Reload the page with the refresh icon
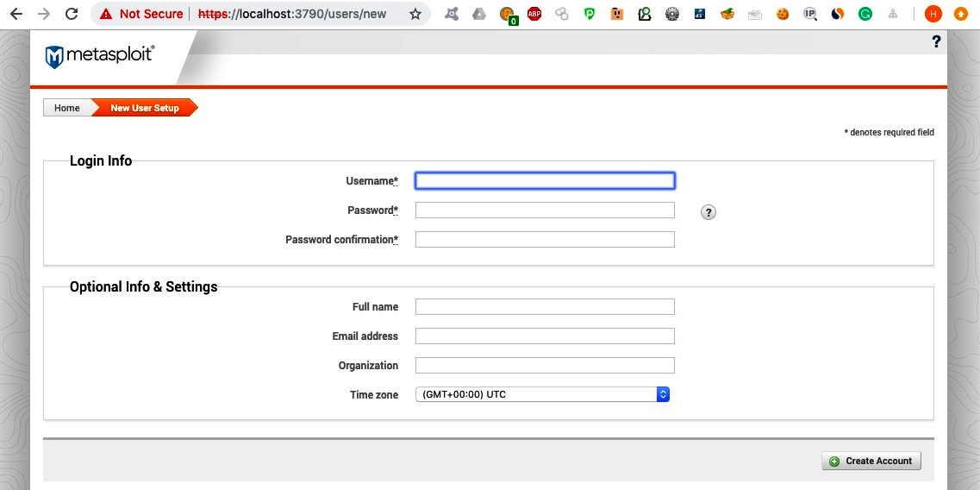 72,14
